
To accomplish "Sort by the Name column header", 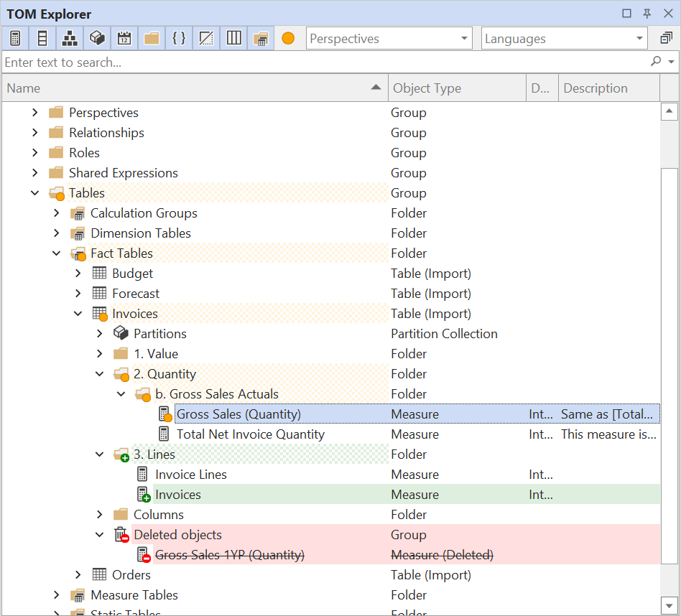I will click(x=195, y=88).
